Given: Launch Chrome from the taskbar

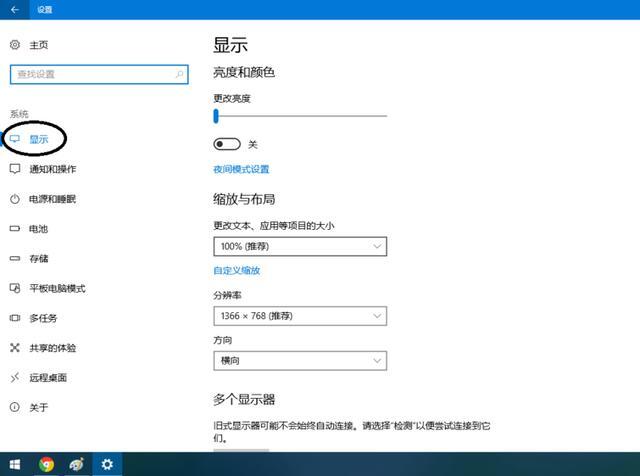Looking at the screenshot, I should click(47, 464).
